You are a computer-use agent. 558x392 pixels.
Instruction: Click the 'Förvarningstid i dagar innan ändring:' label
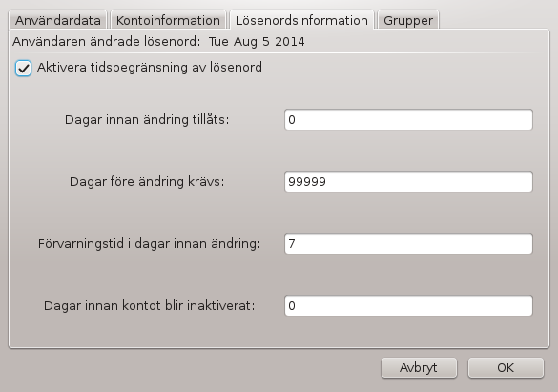click(x=150, y=243)
